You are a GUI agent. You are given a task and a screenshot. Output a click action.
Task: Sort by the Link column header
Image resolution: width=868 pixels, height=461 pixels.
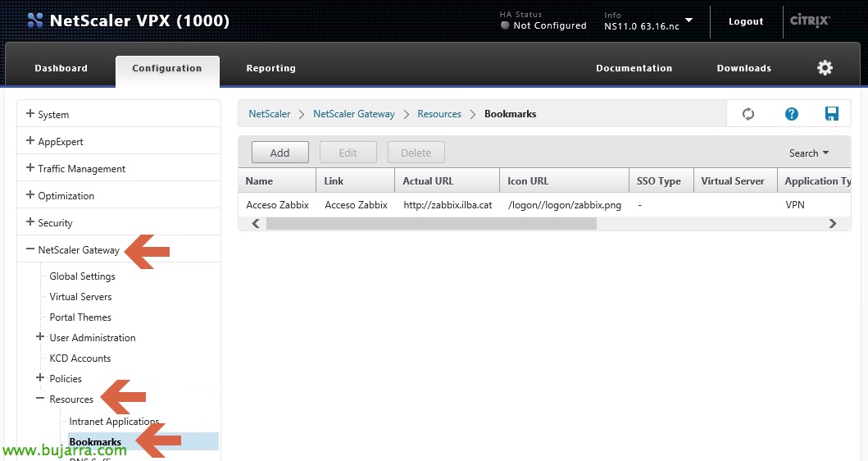coord(356,180)
